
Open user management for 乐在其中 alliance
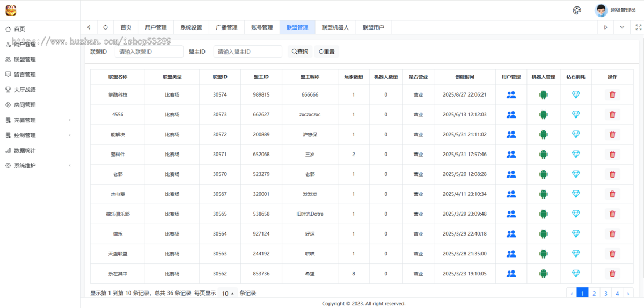tap(511, 273)
